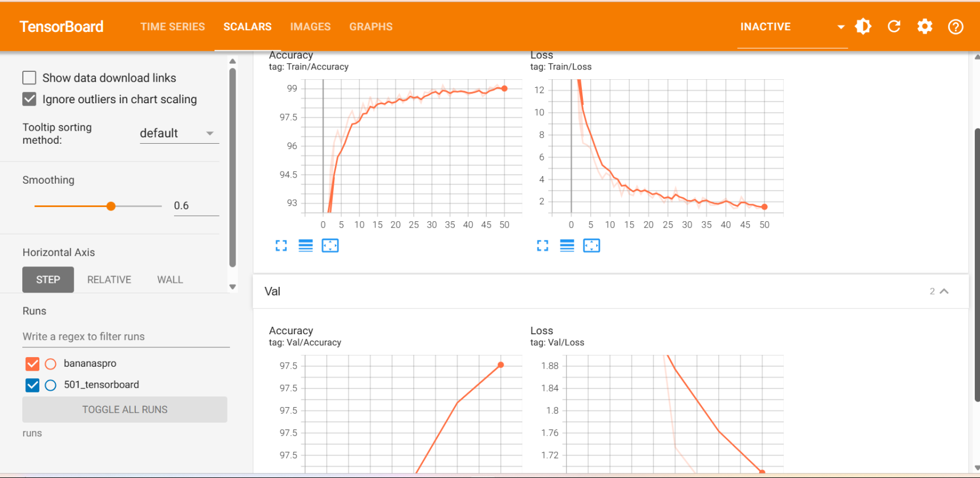
Task: Set horizontal axis to RELATIVE
Action: pos(109,279)
